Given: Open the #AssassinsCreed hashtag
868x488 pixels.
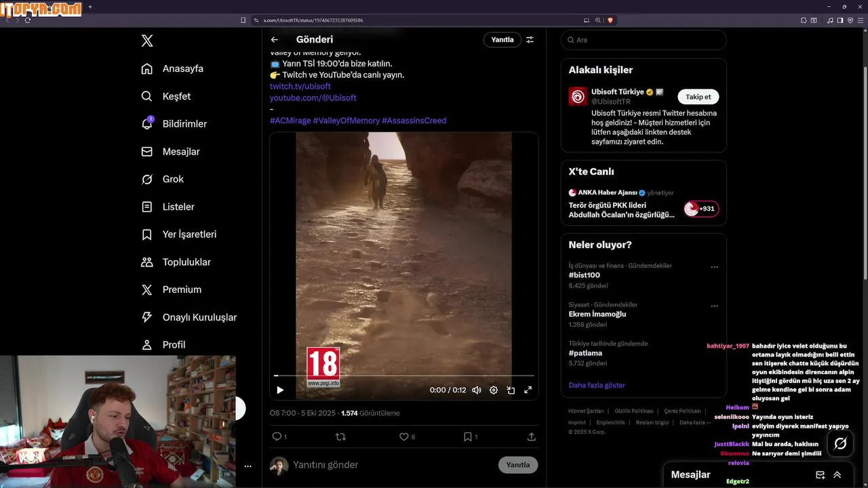Looking at the screenshot, I should coord(414,121).
